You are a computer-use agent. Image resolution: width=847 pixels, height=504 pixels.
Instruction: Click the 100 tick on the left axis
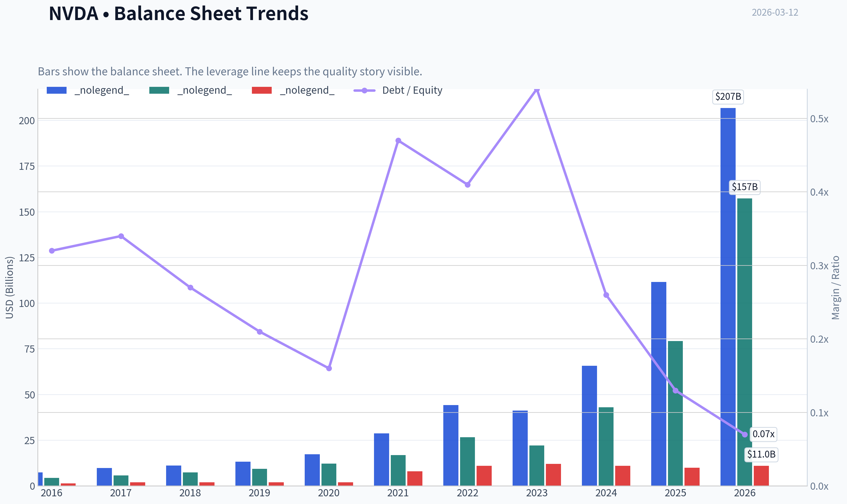pos(27,303)
